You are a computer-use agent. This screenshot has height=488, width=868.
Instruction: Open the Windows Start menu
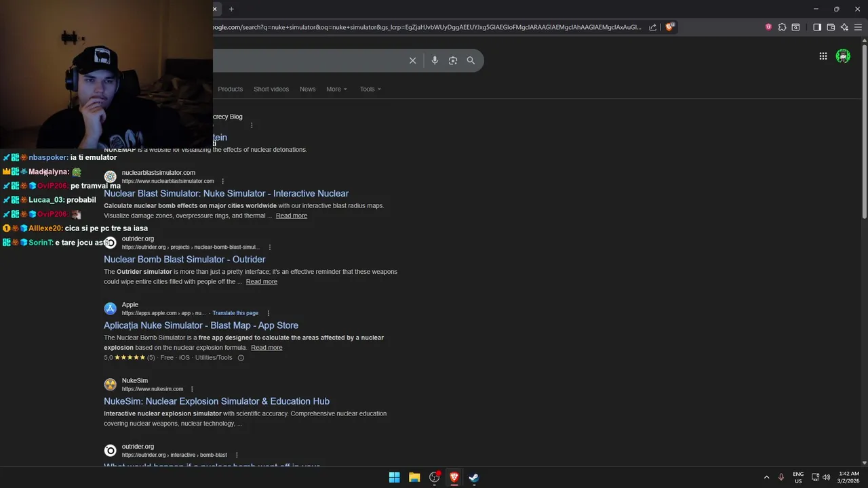[394, 477]
